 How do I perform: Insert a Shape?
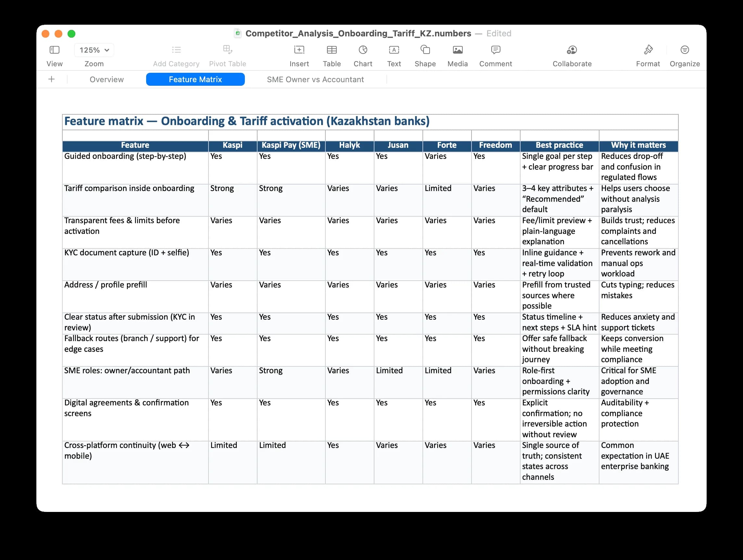[424, 50]
